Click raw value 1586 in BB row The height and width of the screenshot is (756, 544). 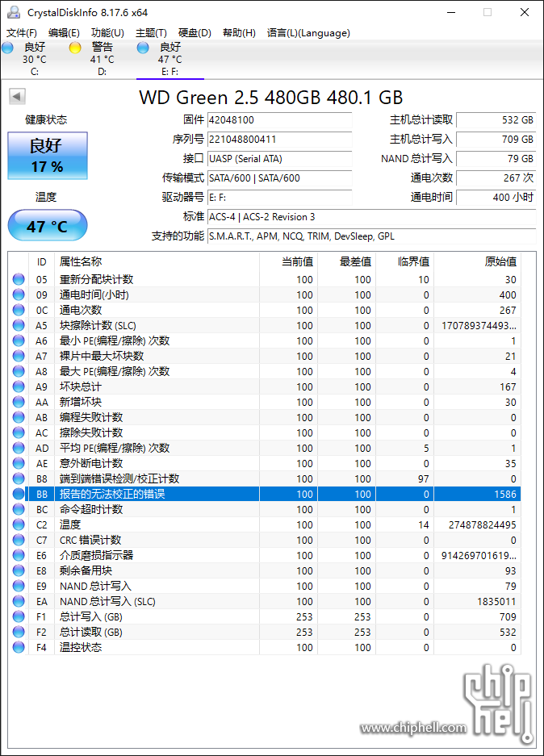505,495
